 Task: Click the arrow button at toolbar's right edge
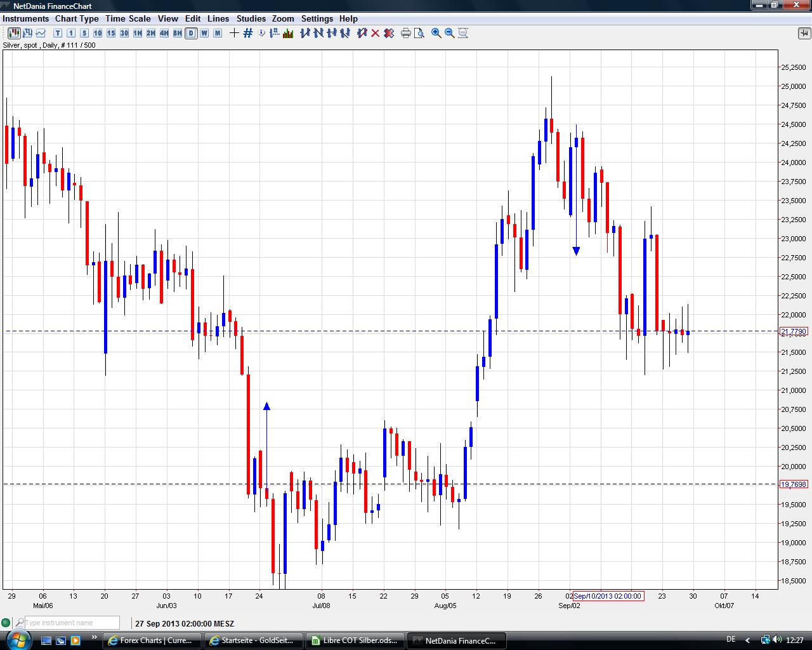pos(804,33)
